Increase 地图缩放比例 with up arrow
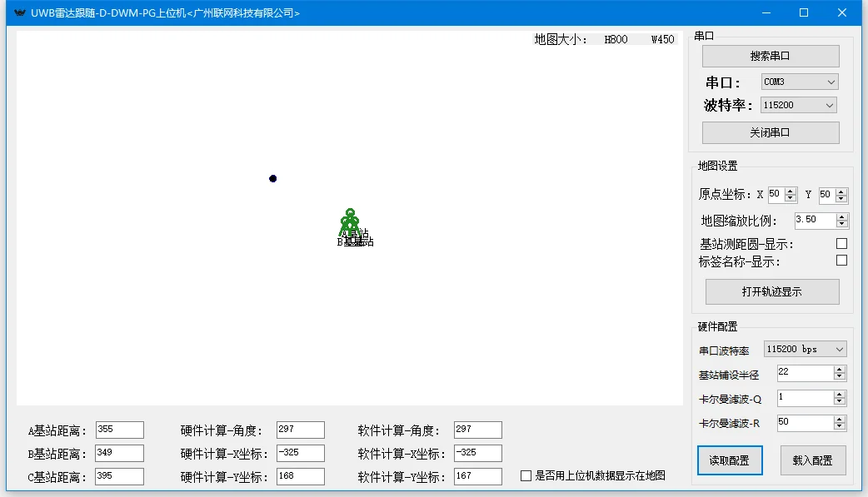Image resolution: width=868 pixels, height=497 pixels. [x=842, y=217]
